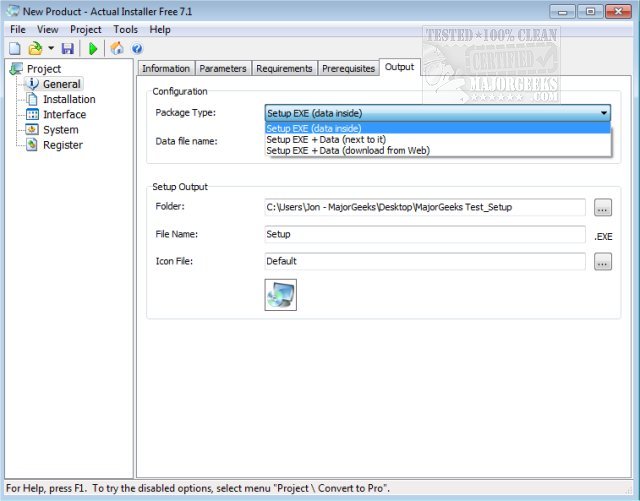Browse for an Icon File
This screenshot has height=501, width=640.
[602, 262]
